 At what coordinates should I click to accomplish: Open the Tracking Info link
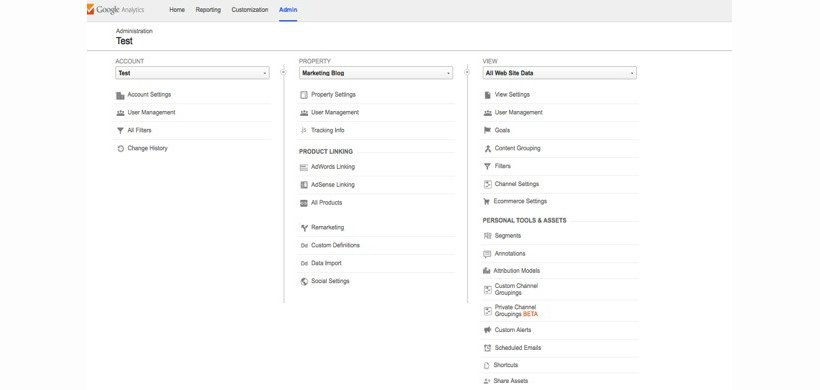click(x=328, y=131)
